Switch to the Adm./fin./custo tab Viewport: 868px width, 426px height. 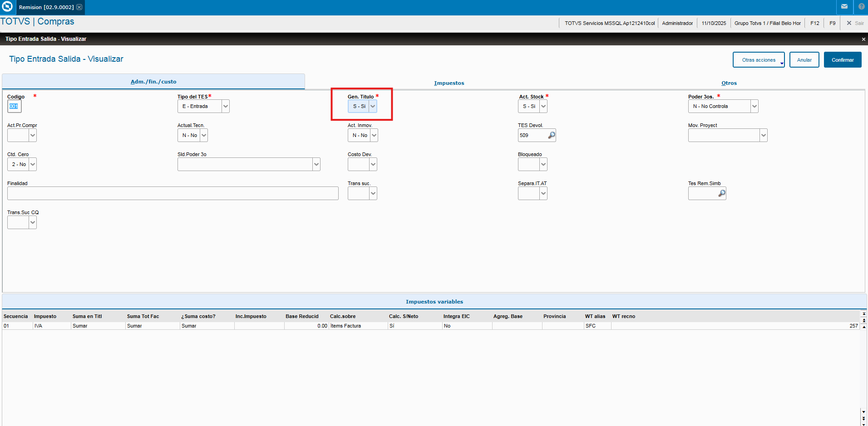(x=153, y=82)
